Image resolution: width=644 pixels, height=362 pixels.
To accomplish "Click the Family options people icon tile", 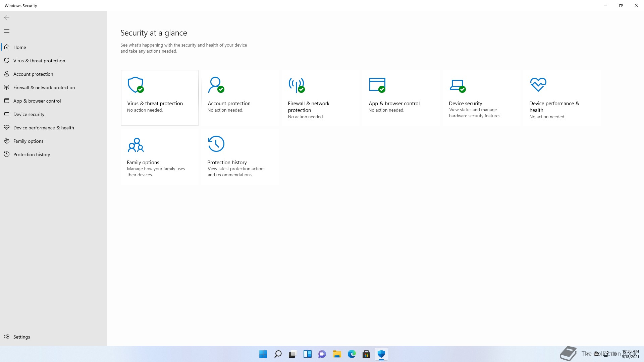I will 136,145.
